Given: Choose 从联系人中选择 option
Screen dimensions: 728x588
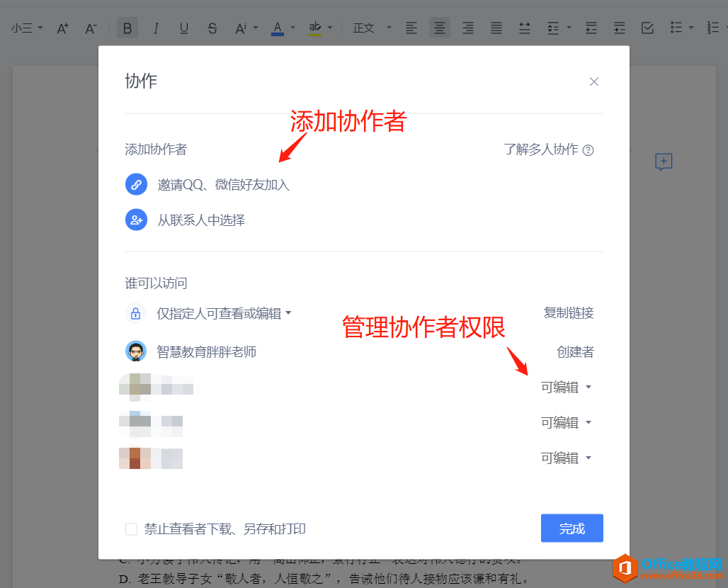Looking at the screenshot, I should (201, 220).
